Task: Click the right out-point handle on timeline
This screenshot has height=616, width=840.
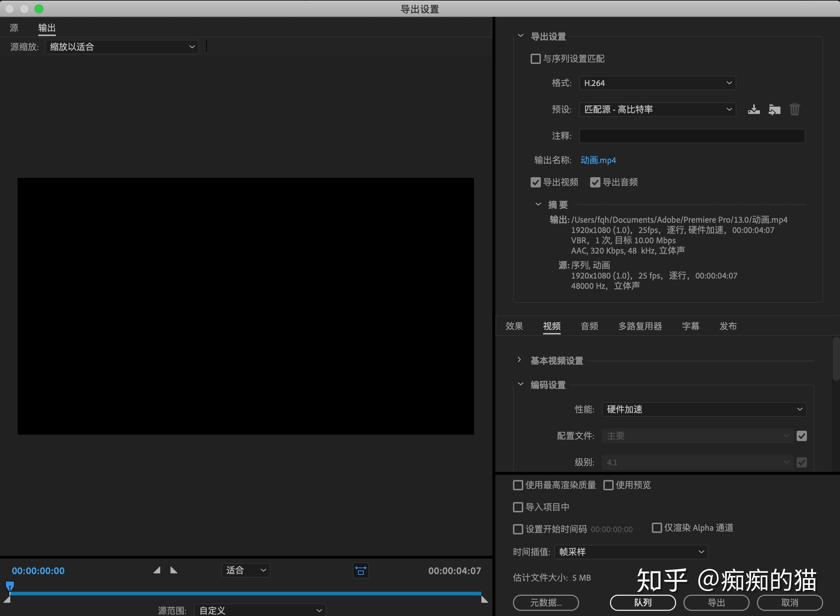Action: (x=485, y=599)
